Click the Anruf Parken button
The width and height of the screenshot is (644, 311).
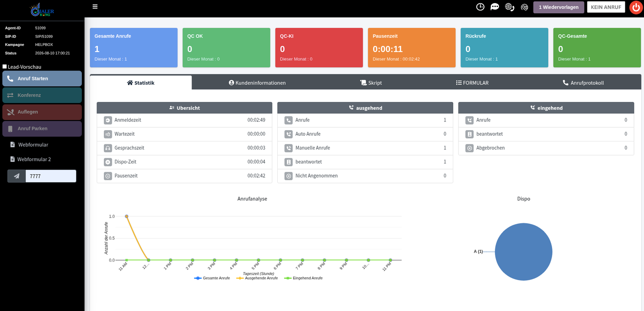click(42, 129)
